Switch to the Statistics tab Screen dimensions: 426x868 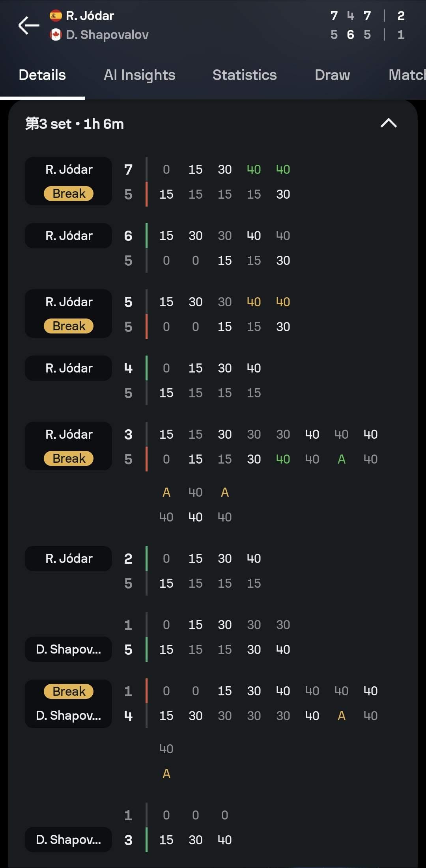[245, 75]
